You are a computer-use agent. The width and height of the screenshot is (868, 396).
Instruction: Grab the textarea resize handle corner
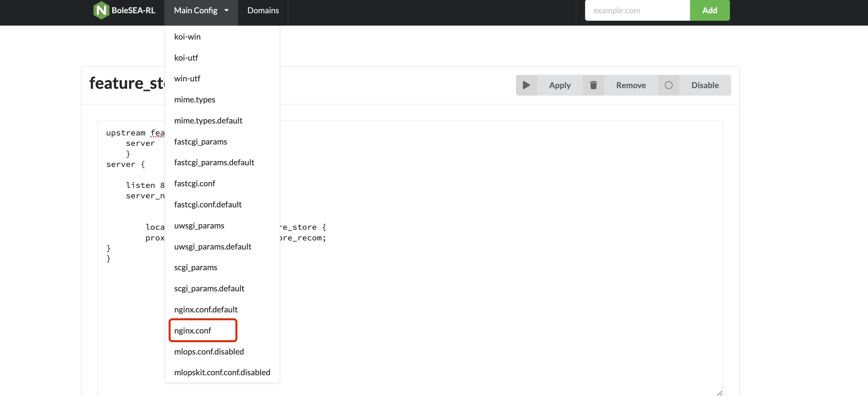(x=720, y=393)
